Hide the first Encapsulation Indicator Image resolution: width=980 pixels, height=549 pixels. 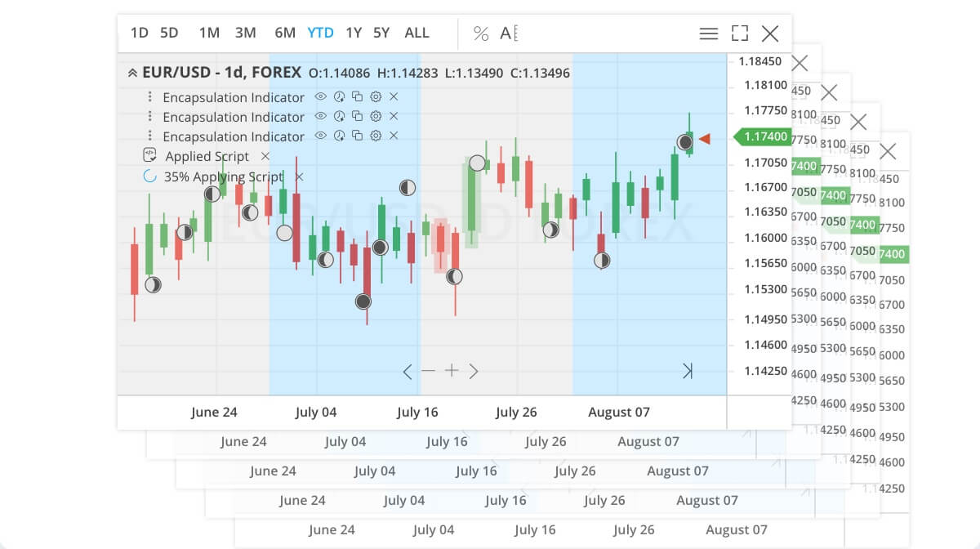click(x=321, y=96)
